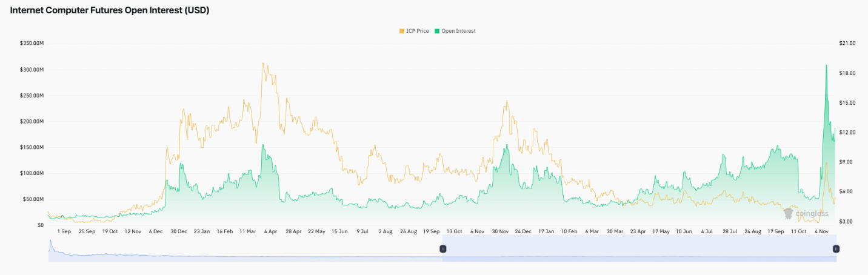Click the $21.00 label on right axis
The width and height of the screenshot is (868, 275).
tap(847, 44)
